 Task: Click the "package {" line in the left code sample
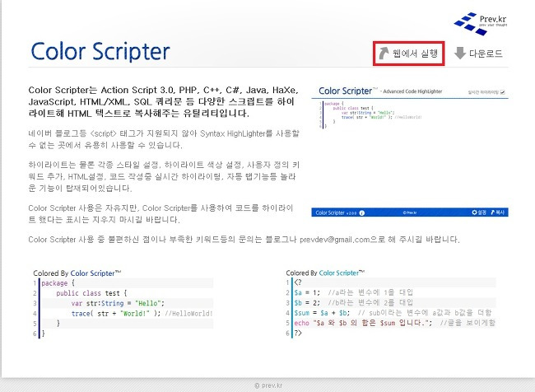pyautogui.click(x=58, y=283)
